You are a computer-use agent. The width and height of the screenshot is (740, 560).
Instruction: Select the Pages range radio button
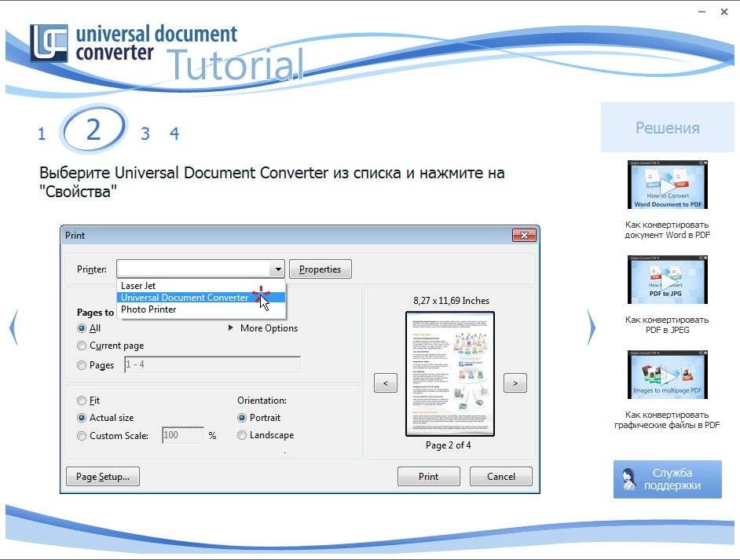(x=82, y=365)
